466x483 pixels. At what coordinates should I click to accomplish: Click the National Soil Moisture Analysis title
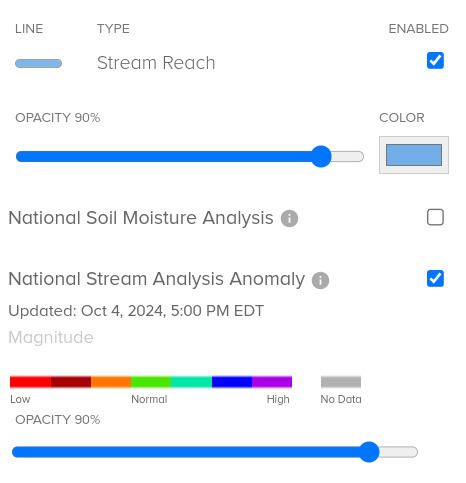pos(141,218)
